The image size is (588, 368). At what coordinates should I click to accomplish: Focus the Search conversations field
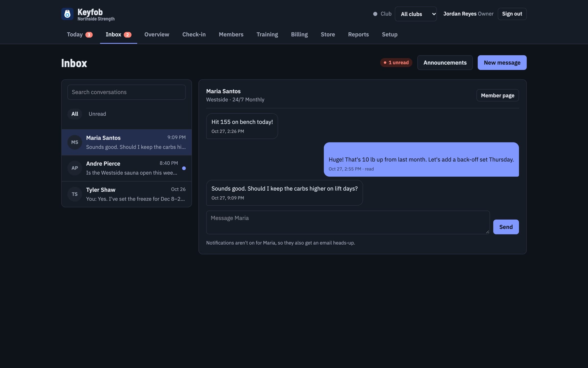[x=126, y=92]
